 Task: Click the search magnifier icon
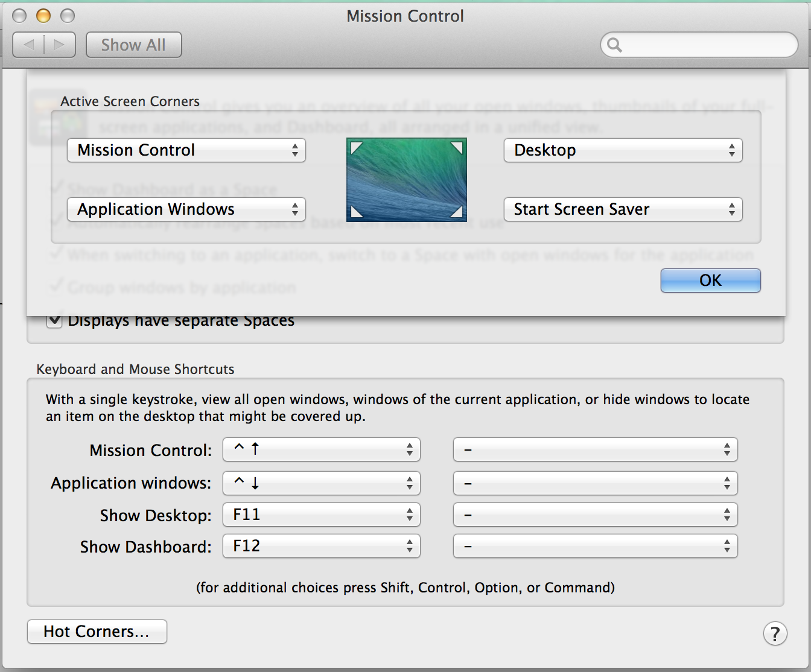(x=614, y=45)
